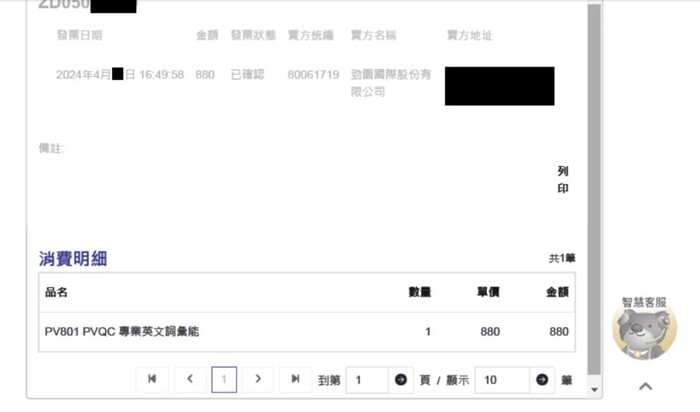Click the vertical scrollbar thumb

click(594, 190)
